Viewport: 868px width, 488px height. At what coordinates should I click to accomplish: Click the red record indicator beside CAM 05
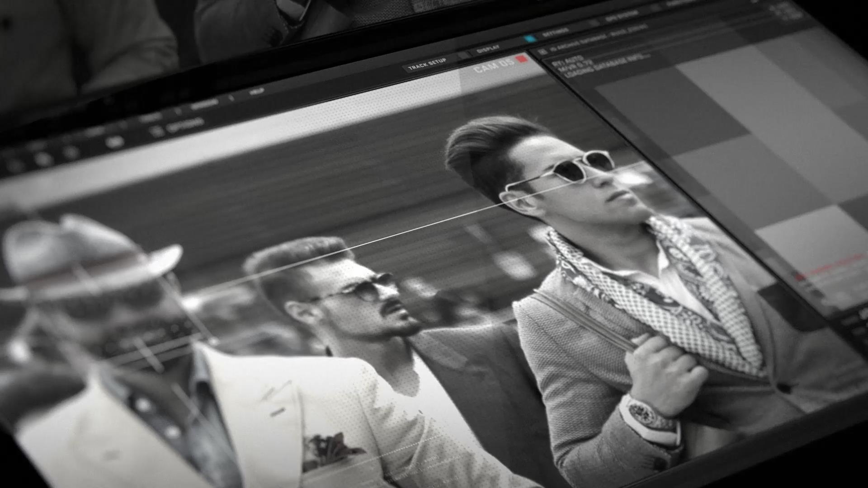tap(522, 59)
